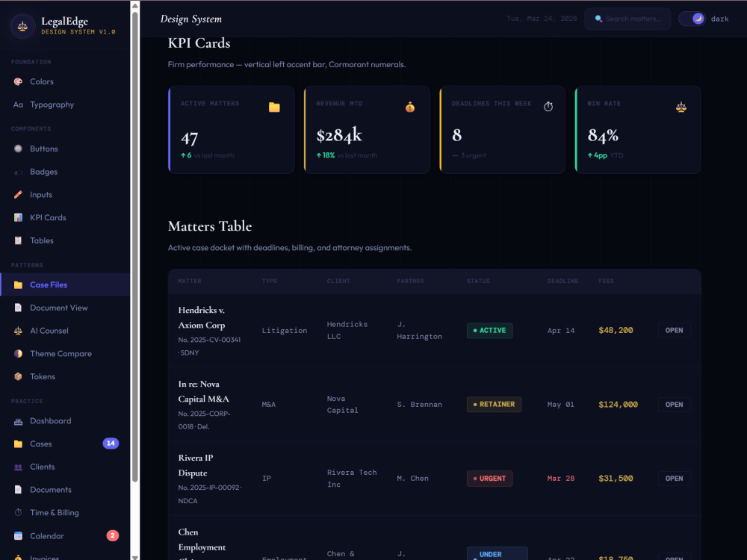Click the Buttons circle icon
The height and width of the screenshot is (560, 747).
[x=18, y=149]
